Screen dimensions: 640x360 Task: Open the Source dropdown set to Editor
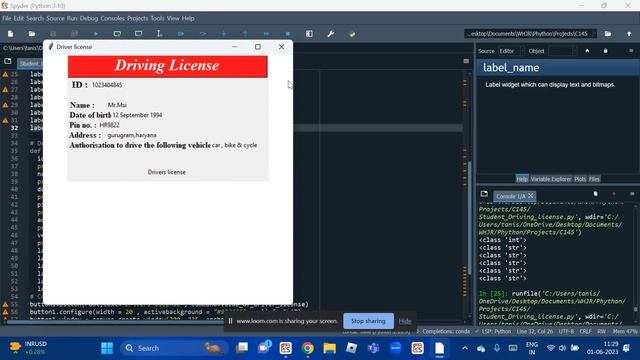[511, 51]
